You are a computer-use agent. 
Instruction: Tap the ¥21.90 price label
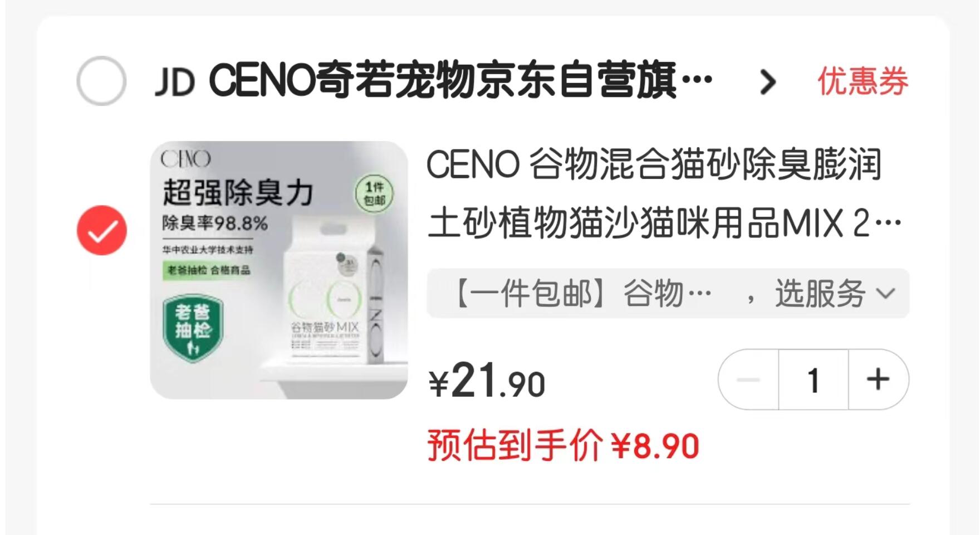pyautogui.click(x=487, y=381)
